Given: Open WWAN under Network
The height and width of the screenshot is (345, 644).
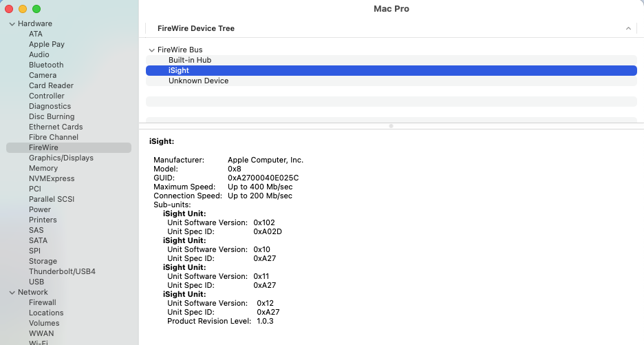Looking at the screenshot, I should point(41,333).
